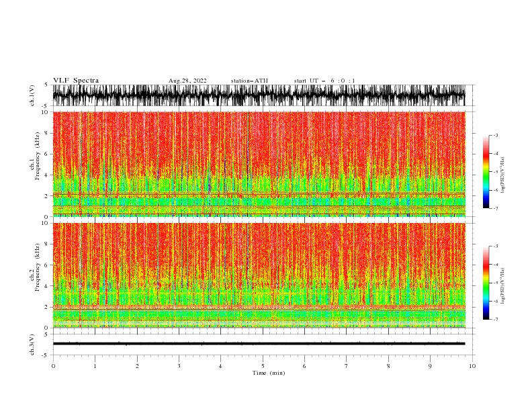Viewport: 532px width, 411px height.
Task: Click time axis tick label "7"
Action: click(x=347, y=366)
